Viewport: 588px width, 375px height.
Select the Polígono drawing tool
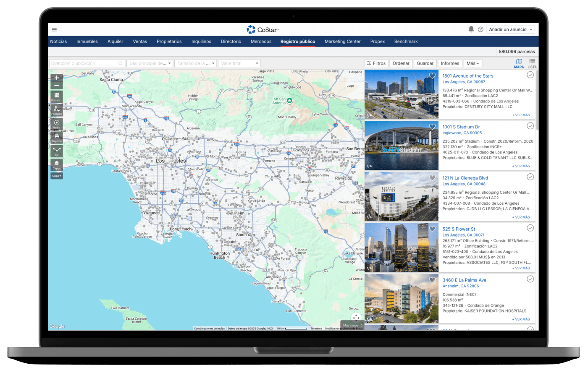pos(57,110)
